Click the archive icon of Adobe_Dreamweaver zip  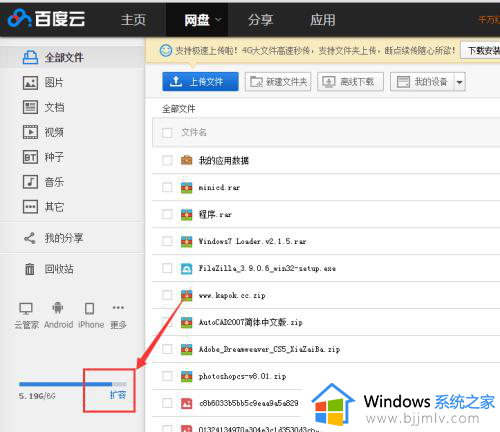pyautogui.click(x=187, y=349)
